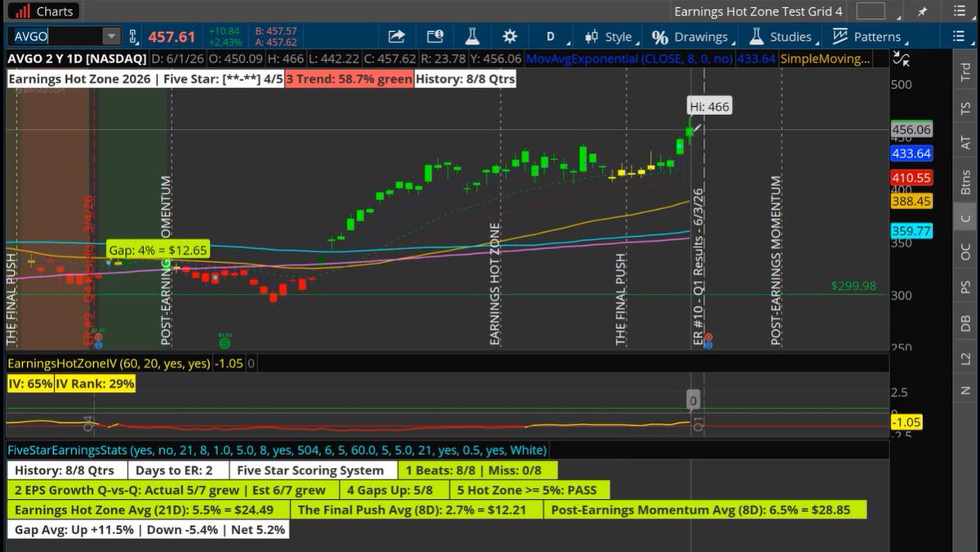Viewport: 980px width, 552px height.
Task: Click the 'AVGO 2 Y 1D [NASDAQ]' chart title
Action: 77,59
